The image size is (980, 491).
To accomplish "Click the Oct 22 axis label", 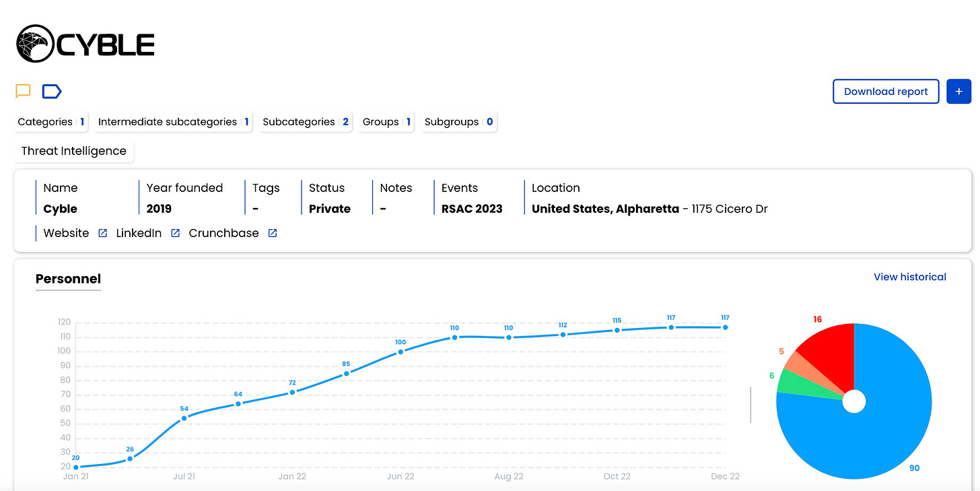I will [617, 476].
